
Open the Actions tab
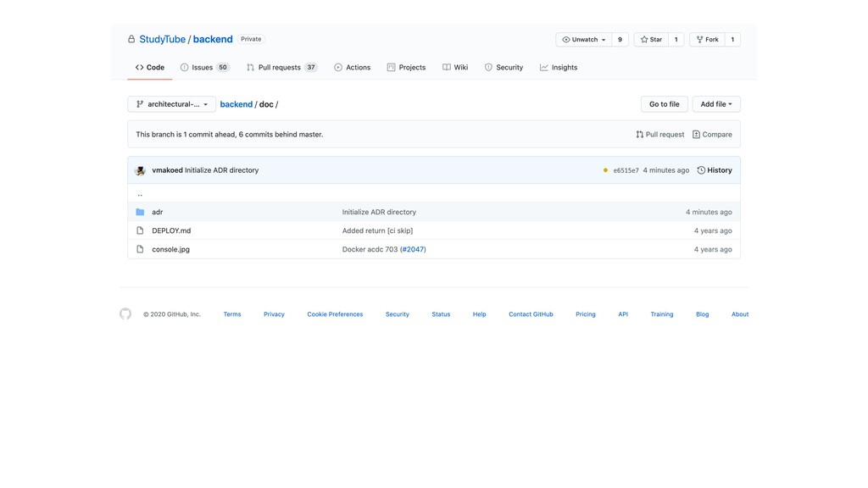[x=352, y=68]
